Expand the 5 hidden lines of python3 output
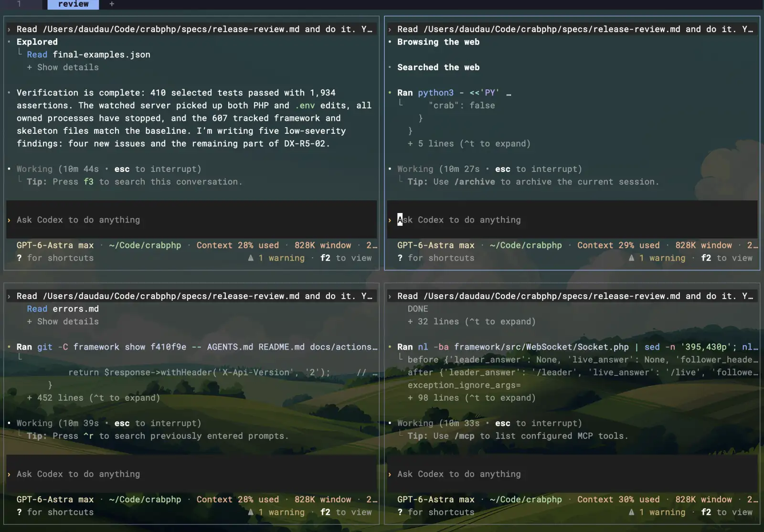Viewport: 764px width, 532px height. pos(469,144)
